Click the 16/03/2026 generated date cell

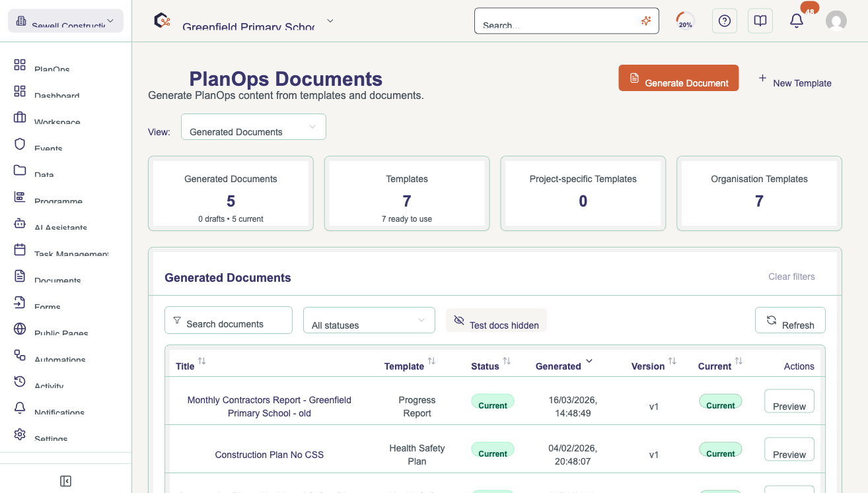(x=573, y=407)
